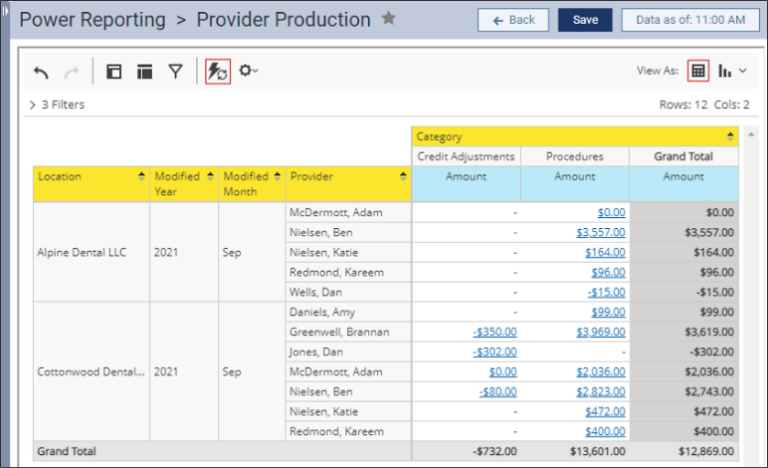Image resolution: width=768 pixels, height=468 pixels.
Task: Favorite the report with star icon
Action: click(389, 19)
